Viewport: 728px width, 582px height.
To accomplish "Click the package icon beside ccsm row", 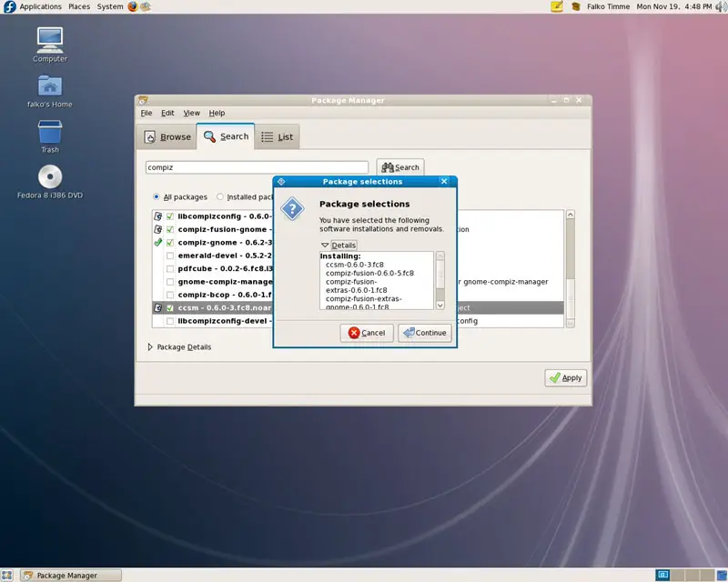I will coord(157,307).
